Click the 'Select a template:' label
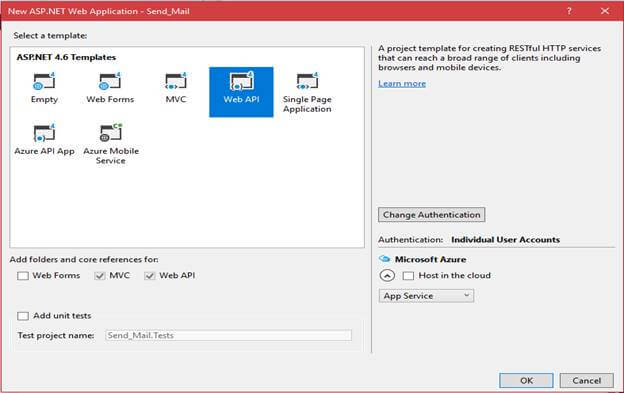The height and width of the screenshot is (393, 624). coord(50,36)
